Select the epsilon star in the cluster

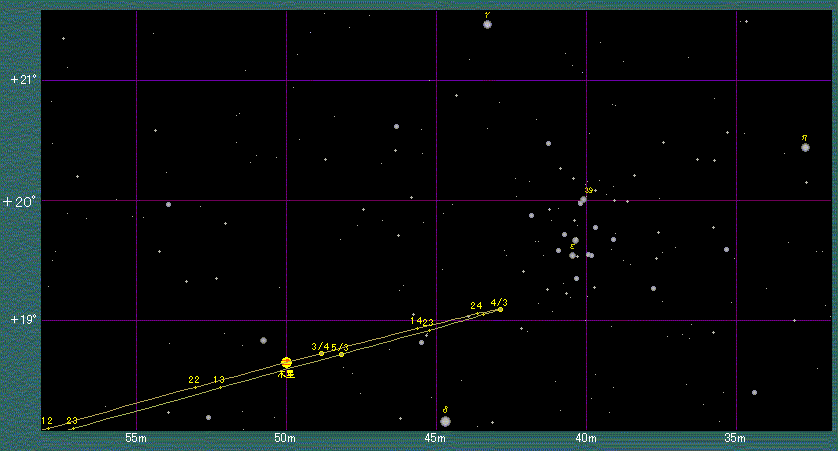pos(572,255)
